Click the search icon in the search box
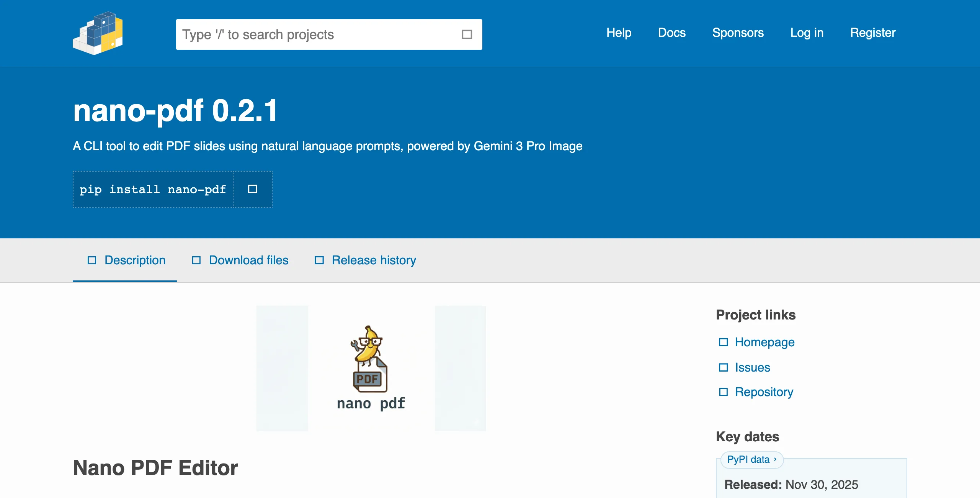 pos(467,34)
